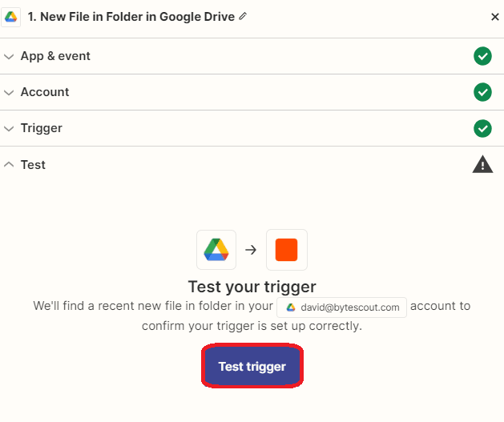Collapse the Test section chevron
The image size is (504, 422).
(9, 165)
